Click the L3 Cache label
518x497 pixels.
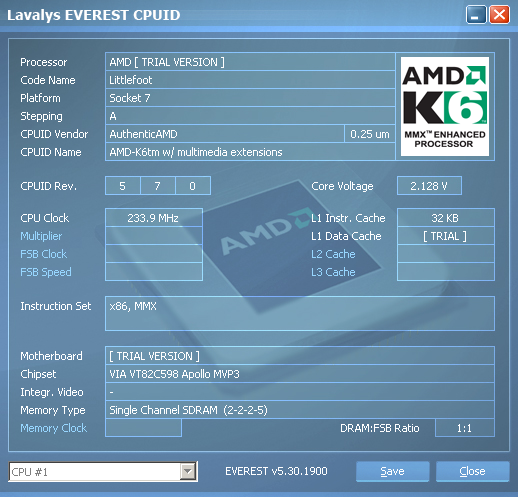[x=333, y=272]
